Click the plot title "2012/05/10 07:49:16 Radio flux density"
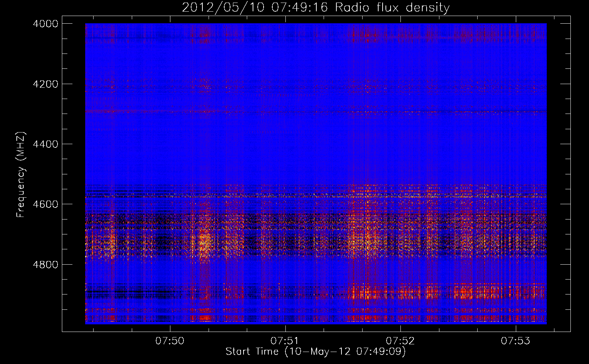589x364 pixels. point(316,7)
